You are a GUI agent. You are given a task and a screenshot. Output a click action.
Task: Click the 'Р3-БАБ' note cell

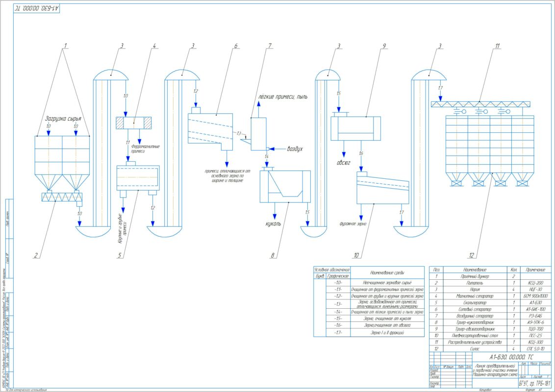[x=536, y=316]
